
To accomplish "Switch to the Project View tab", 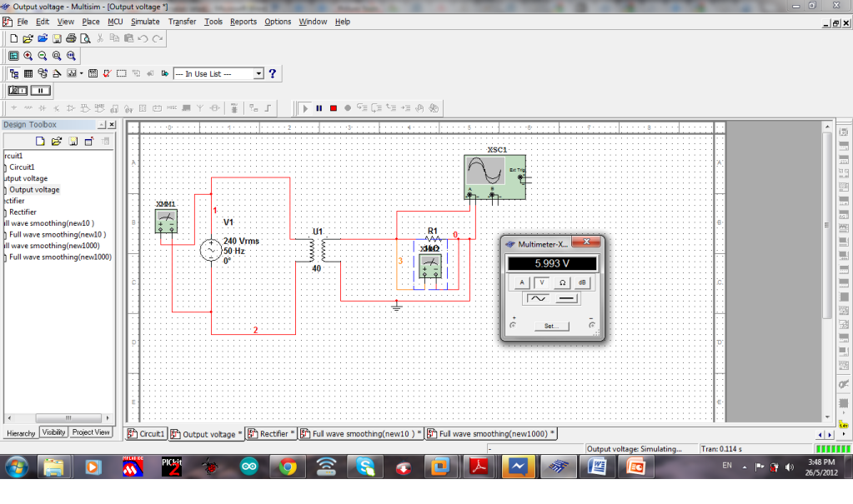I will click(x=91, y=433).
